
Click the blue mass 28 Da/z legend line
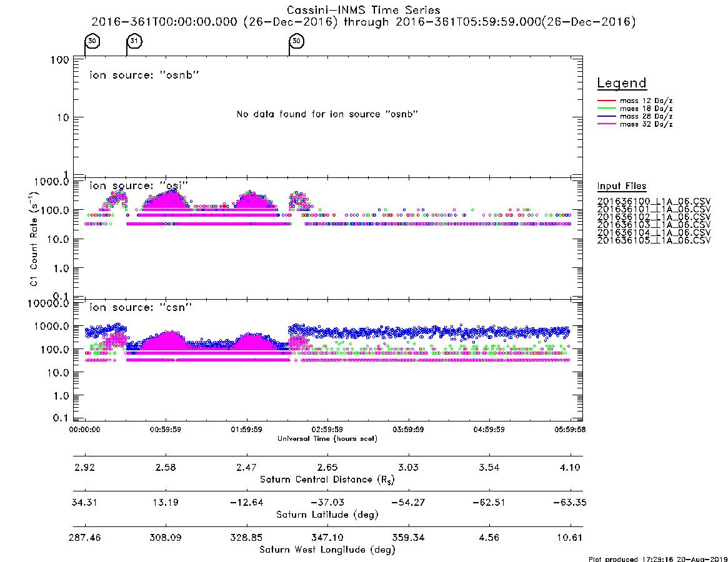pyautogui.click(x=606, y=117)
